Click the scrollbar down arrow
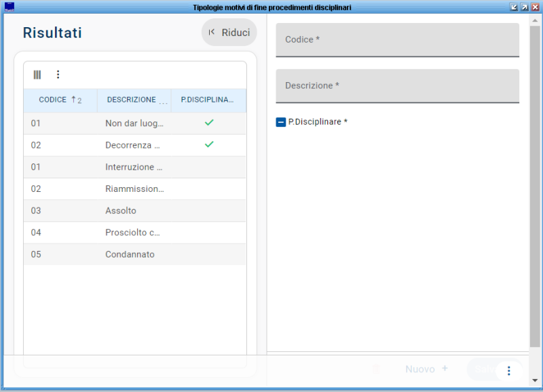 535,380
